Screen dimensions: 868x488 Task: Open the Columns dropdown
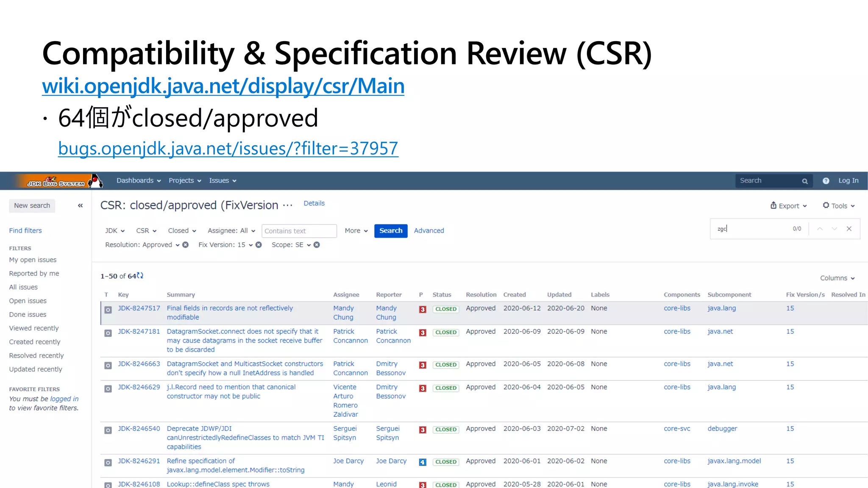(x=837, y=278)
